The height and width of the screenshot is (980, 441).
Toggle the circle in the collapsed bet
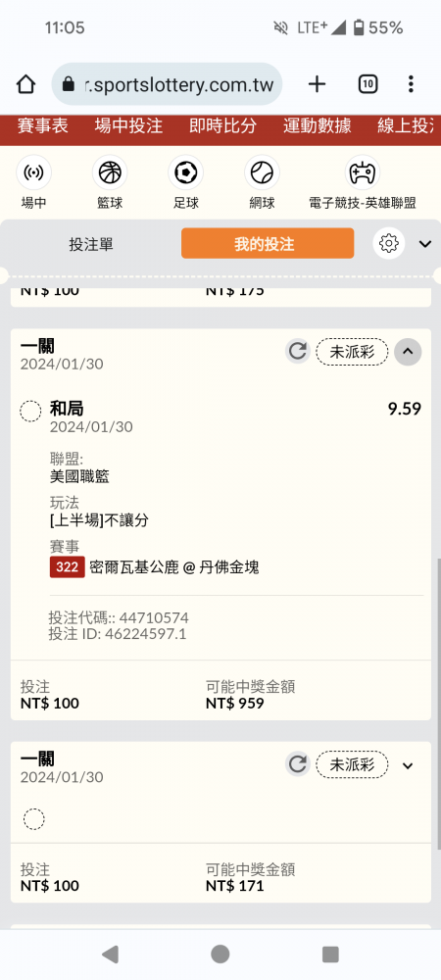(33, 818)
